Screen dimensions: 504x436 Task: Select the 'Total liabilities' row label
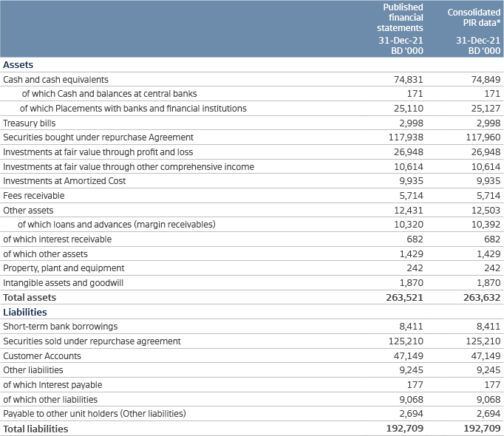coord(35,429)
